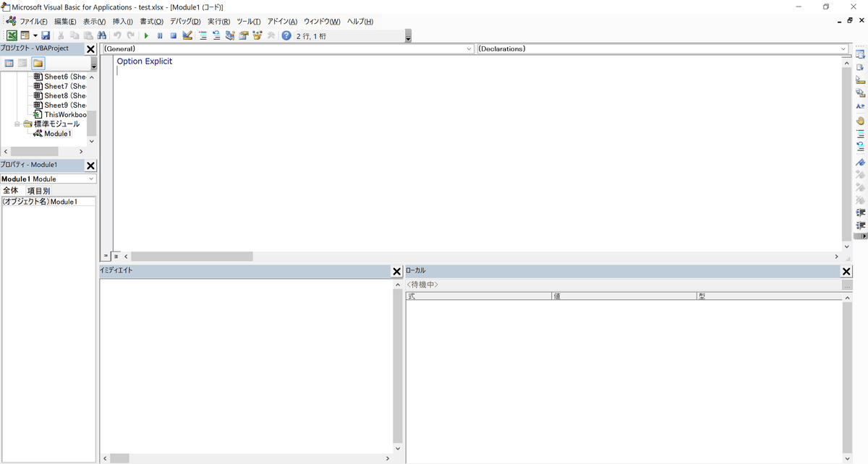Open the 書式(O) menu
The width and height of the screenshot is (868, 464).
point(151,22)
